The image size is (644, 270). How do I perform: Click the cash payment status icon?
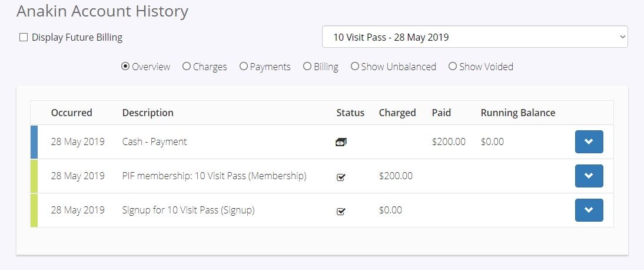pos(341,143)
